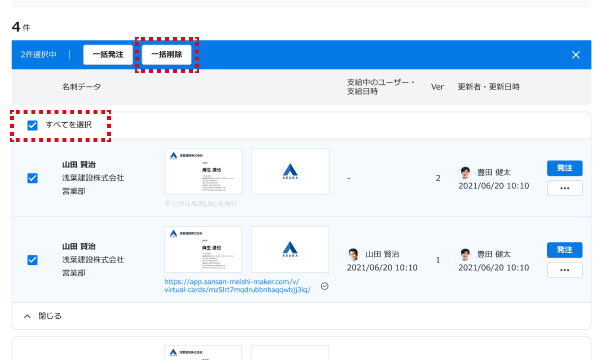Open back card logo thumbnail in Ver 2 row
The height and width of the screenshot is (360, 600).
[290, 171]
